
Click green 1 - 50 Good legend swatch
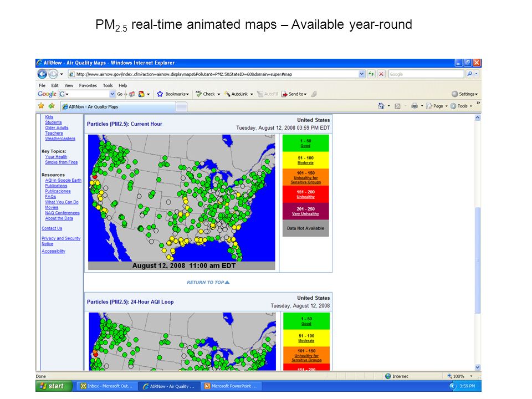tap(306, 143)
